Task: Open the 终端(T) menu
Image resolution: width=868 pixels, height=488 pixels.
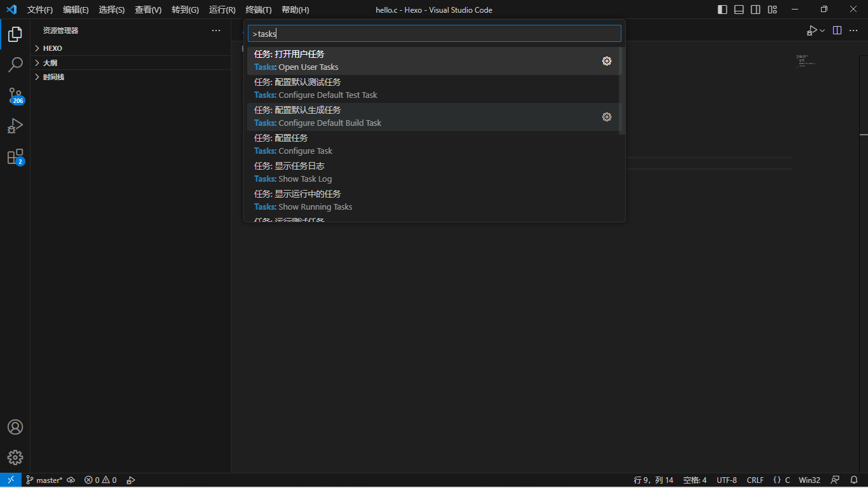Action: click(x=259, y=10)
